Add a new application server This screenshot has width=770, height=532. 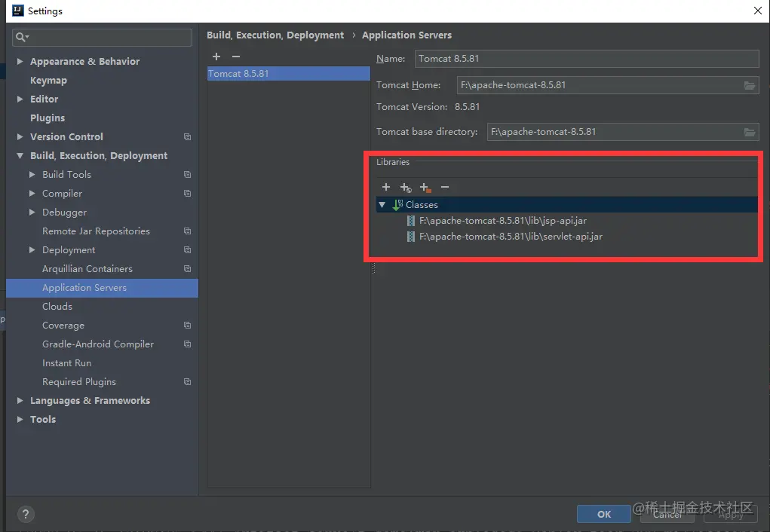(216, 57)
